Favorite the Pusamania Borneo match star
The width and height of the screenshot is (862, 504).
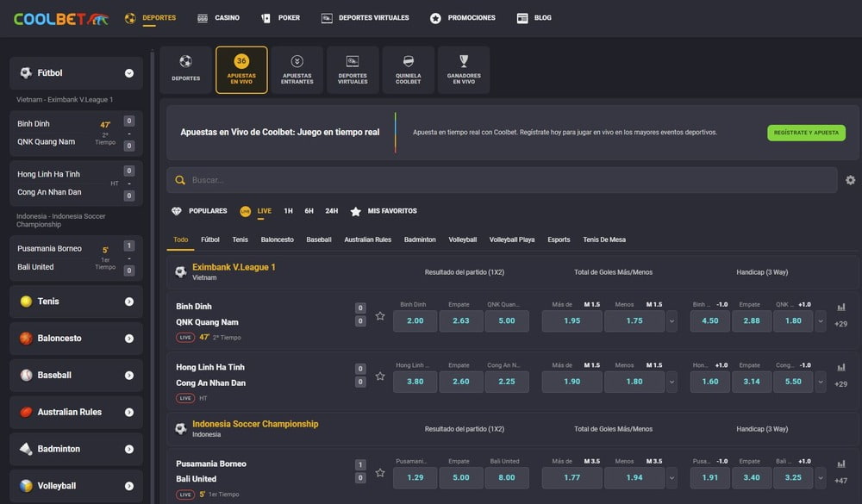tap(380, 473)
